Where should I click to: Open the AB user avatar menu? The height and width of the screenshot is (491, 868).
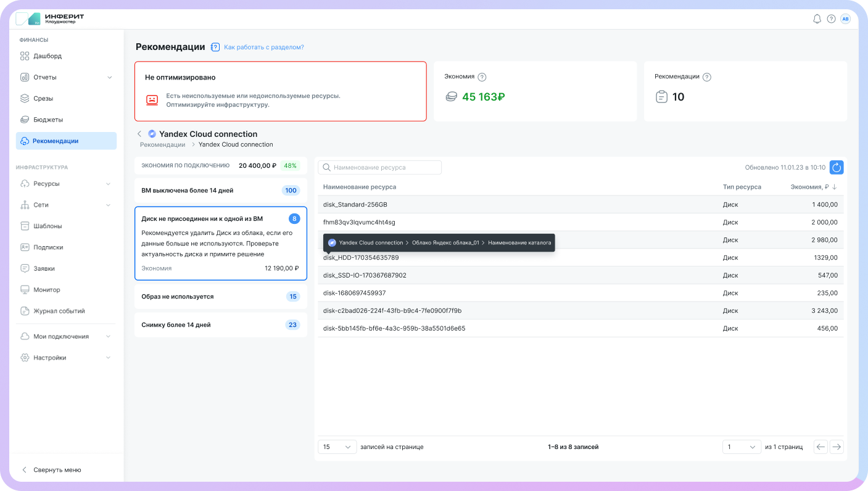pyautogui.click(x=845, y=19)
